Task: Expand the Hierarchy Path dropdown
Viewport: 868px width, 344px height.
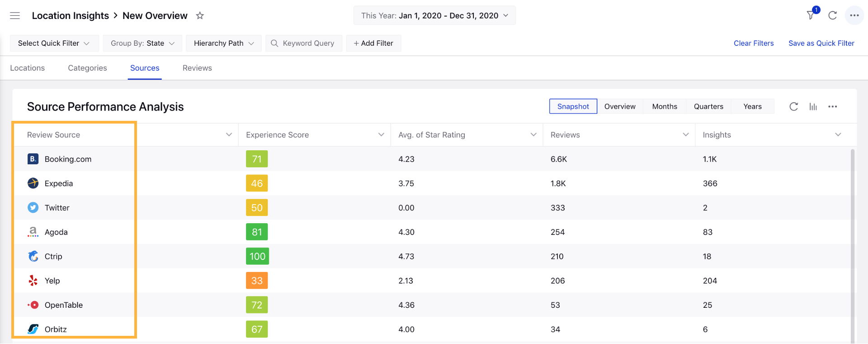Action: [x=224, y=43]
